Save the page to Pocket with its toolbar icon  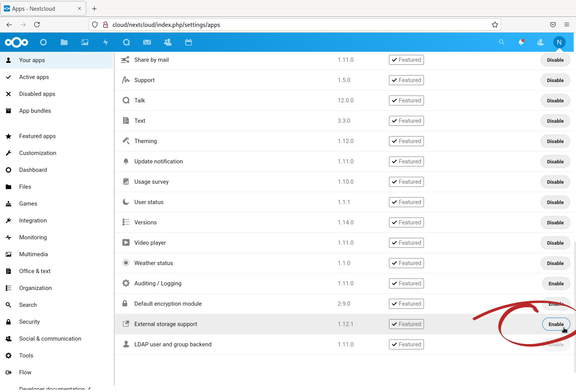[553, 25]
